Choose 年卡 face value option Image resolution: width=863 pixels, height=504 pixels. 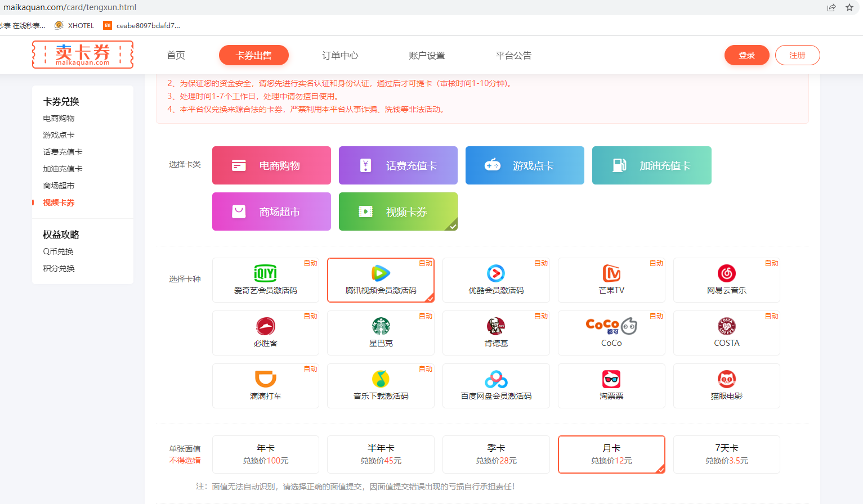(266, 454)
